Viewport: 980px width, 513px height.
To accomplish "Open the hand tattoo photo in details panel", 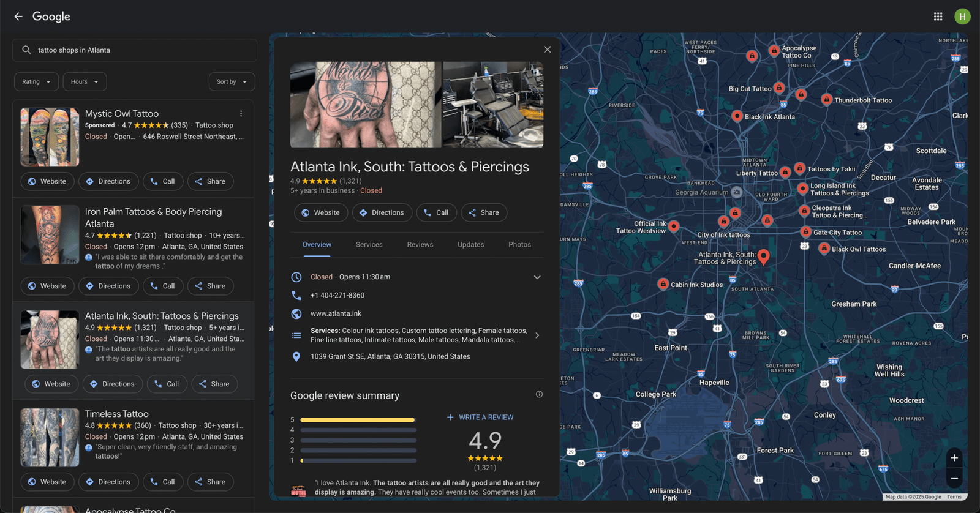I will coord(366,105).
